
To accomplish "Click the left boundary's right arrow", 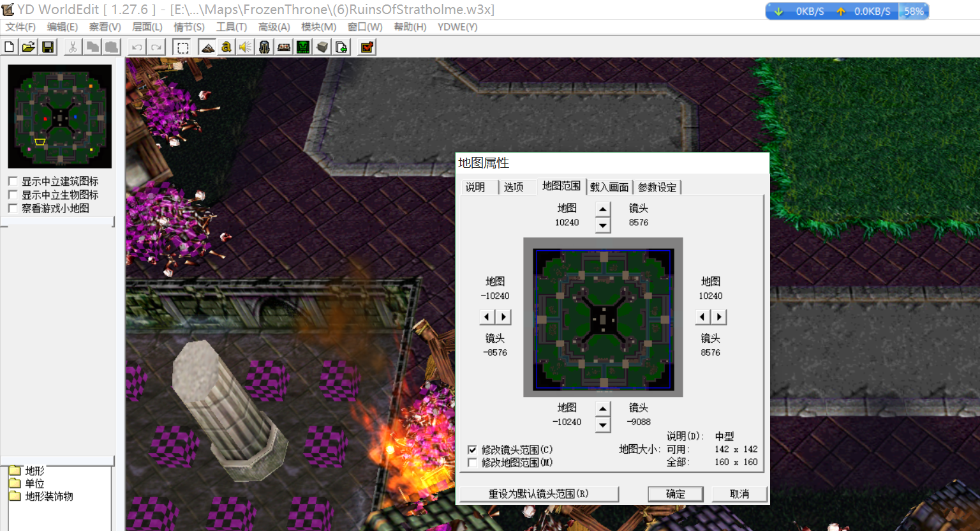I will (503, 317).
